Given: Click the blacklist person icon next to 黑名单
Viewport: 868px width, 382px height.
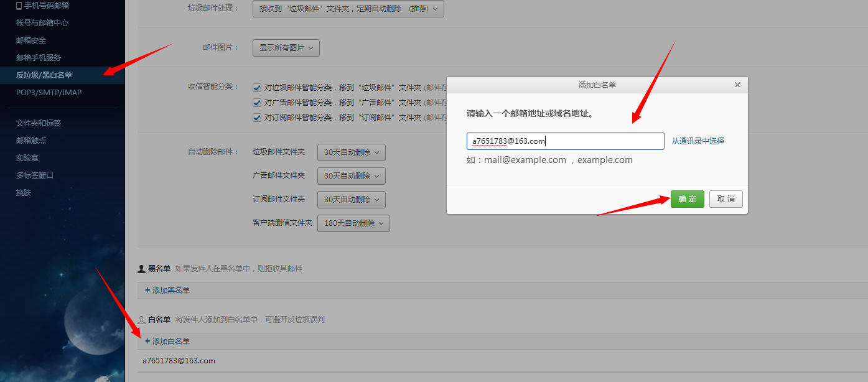Looking at the screenshot, I should 141,269.
